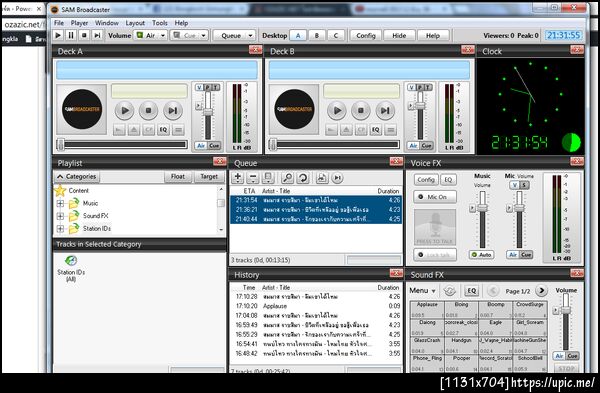
Task: Switch to Desktop C
Action: [336, 36]
